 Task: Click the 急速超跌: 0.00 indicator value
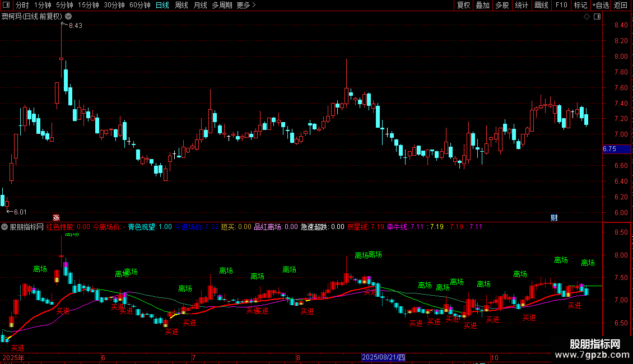[x=323, y=227]
